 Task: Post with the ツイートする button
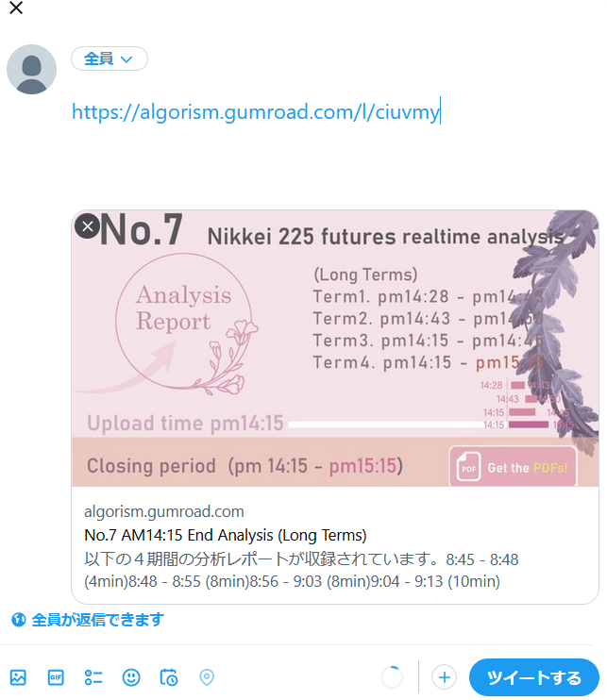533,677
